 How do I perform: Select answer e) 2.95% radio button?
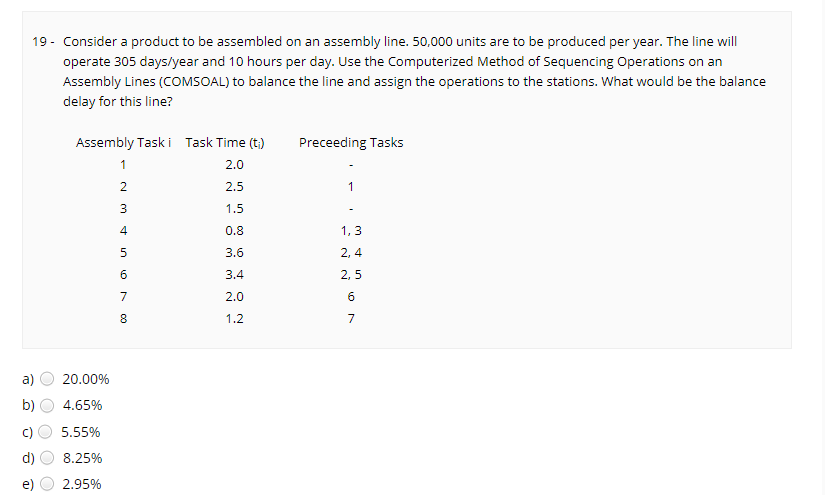tap(47, 484)
